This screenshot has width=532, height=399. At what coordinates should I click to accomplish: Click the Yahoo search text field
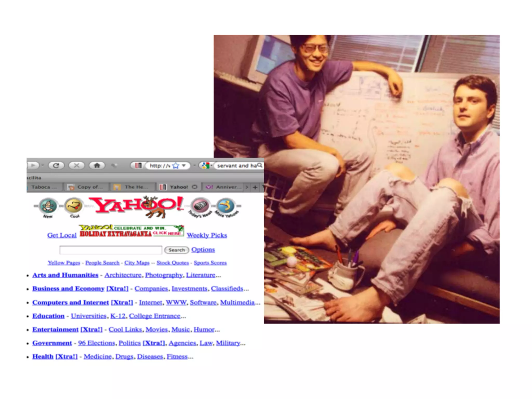(x=111, y=250)
